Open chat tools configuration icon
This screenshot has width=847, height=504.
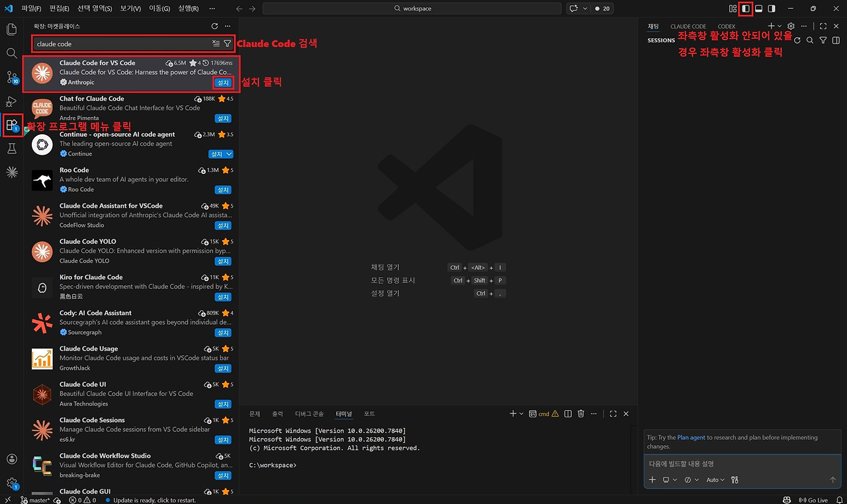pos(735,480)
